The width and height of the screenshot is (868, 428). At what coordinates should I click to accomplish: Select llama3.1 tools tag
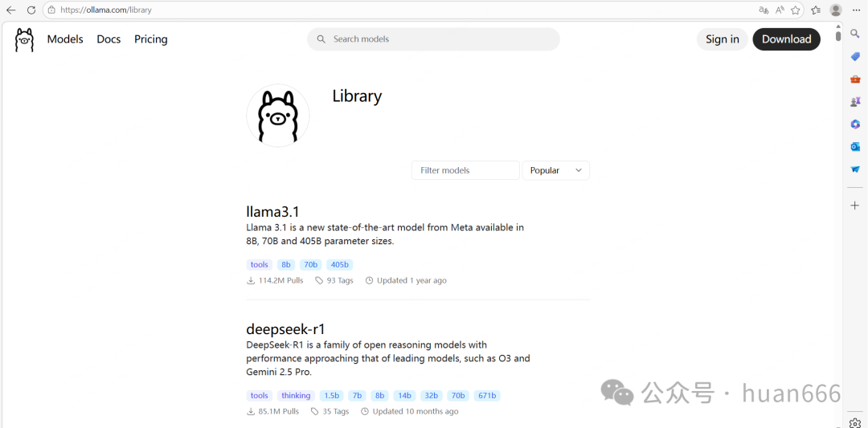pos(259,265)
